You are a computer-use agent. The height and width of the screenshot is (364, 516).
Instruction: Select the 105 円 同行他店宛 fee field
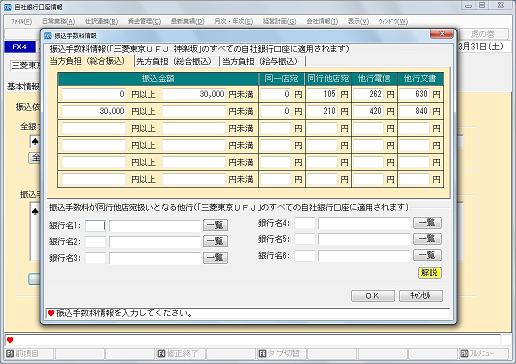click(x=321, y=94)
